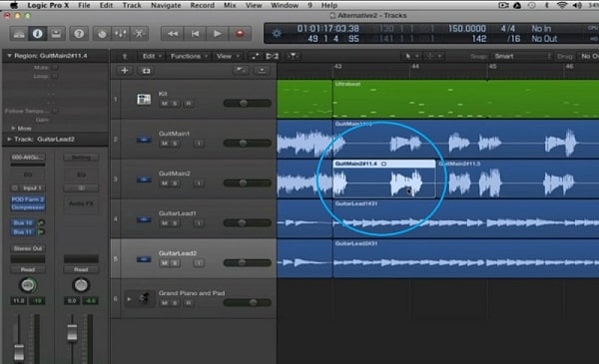Image resolution: width=599 pixels, height=364 pixels.
Task: Open the Navigate menu
Action: pyautogui.click(x=166, y=5)
